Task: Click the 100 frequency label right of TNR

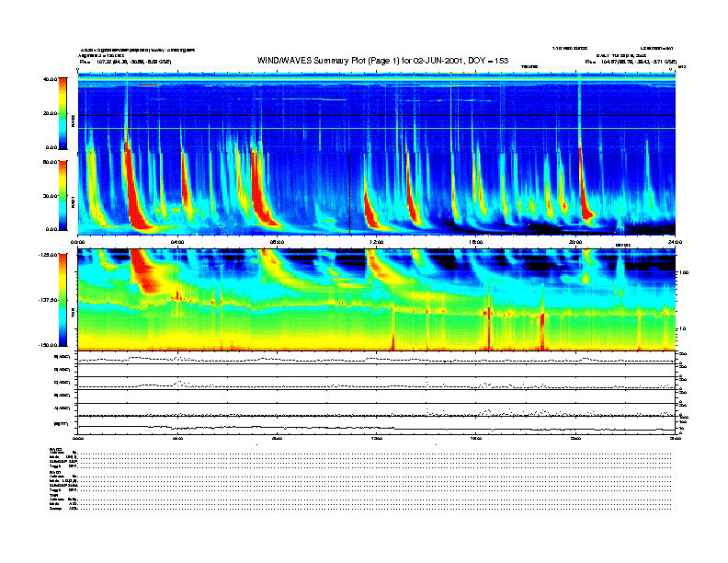Action: (x=684, y=272)
